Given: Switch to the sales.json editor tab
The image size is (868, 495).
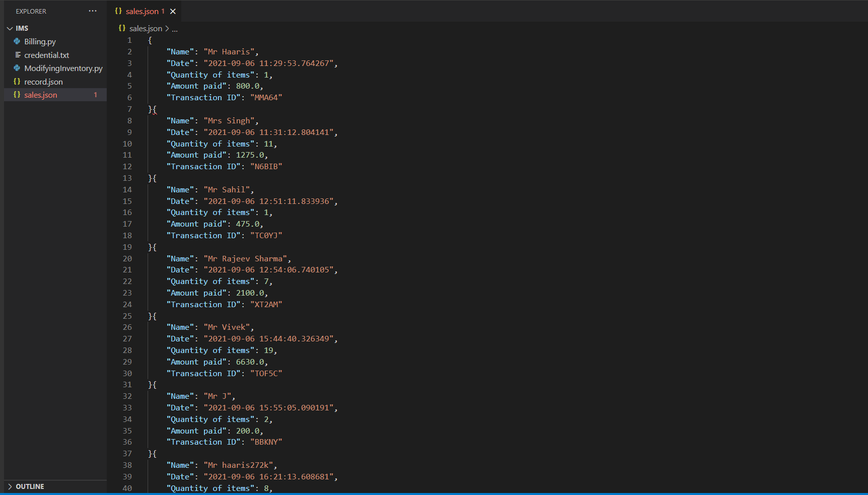Looking at the screenshot, I should click(142, 11).
